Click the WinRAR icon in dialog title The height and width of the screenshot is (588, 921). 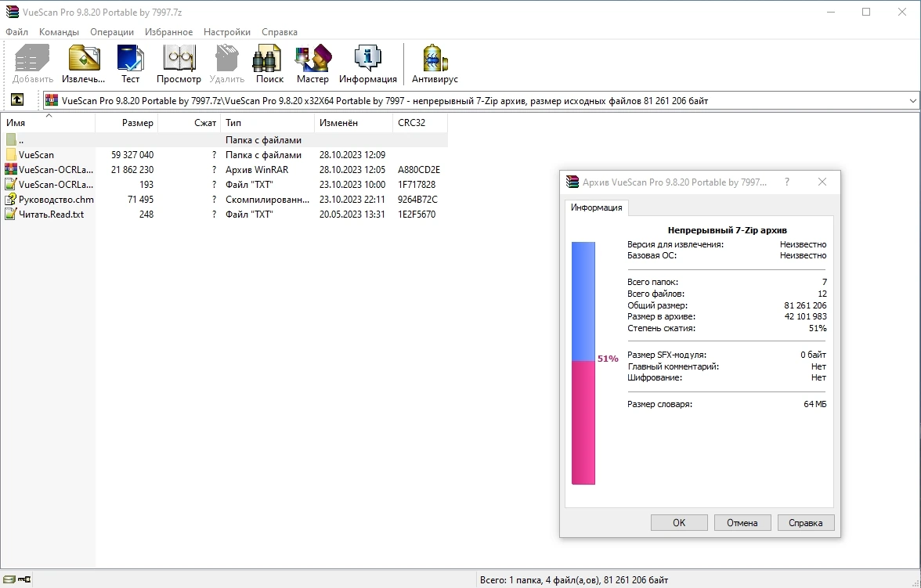pos(572,182)
